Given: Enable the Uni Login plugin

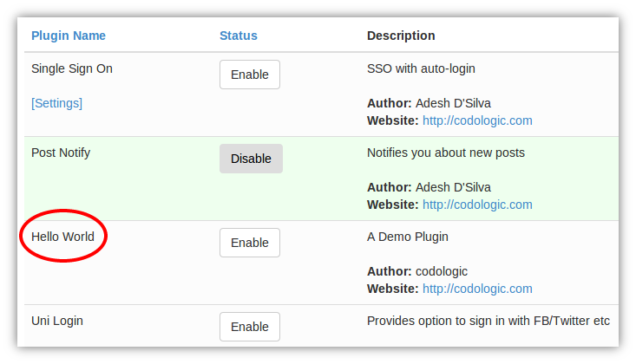Looking at the screenshot, I should pos(250,327).
